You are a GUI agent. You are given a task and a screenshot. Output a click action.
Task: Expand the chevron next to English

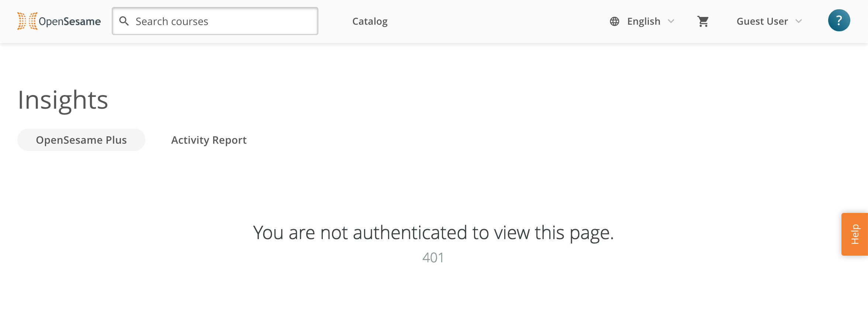point(671,21)
